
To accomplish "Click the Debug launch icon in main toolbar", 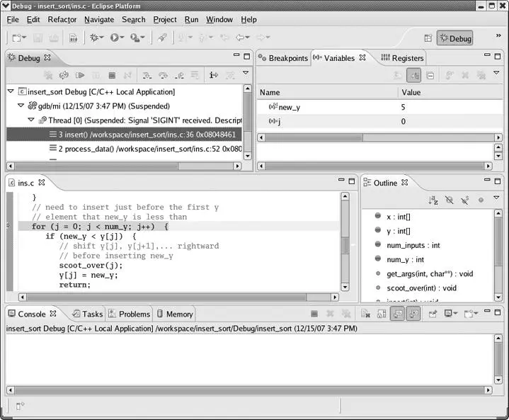I will coord(94,38).
